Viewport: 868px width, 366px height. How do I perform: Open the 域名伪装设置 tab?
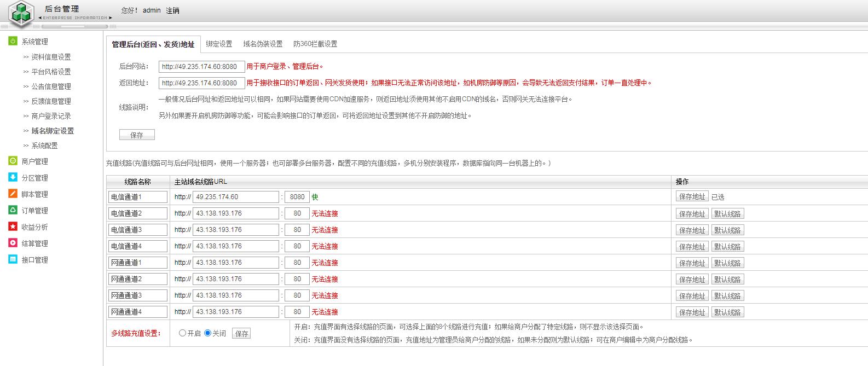tap(263, 44)
